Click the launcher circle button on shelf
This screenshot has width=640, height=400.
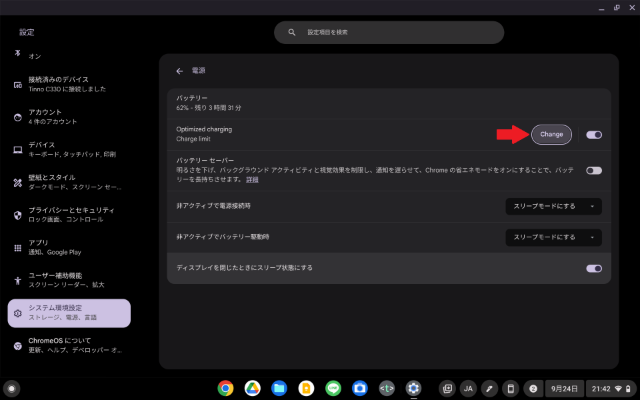click(x=12, y=387)
